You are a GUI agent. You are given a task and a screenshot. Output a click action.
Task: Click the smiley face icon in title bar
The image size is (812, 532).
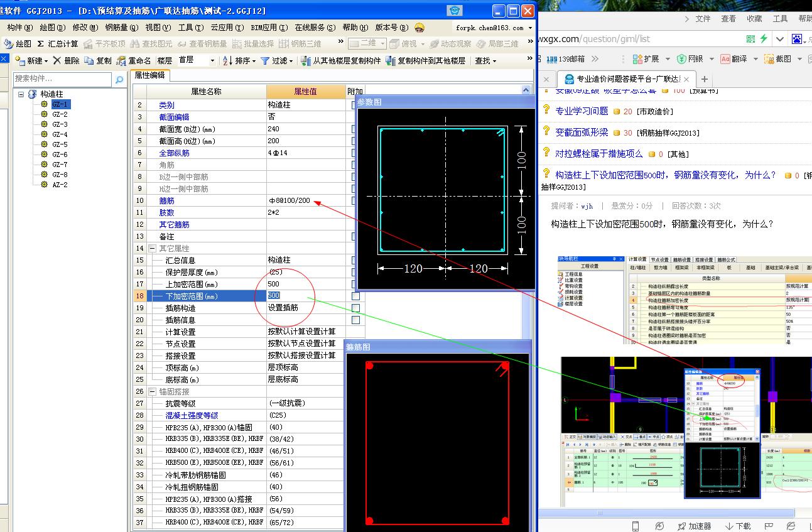tap(455, 11)
